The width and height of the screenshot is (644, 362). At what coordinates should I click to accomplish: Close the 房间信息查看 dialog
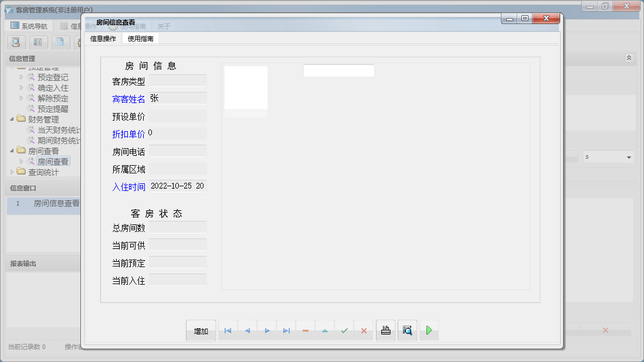pos(546,18)
